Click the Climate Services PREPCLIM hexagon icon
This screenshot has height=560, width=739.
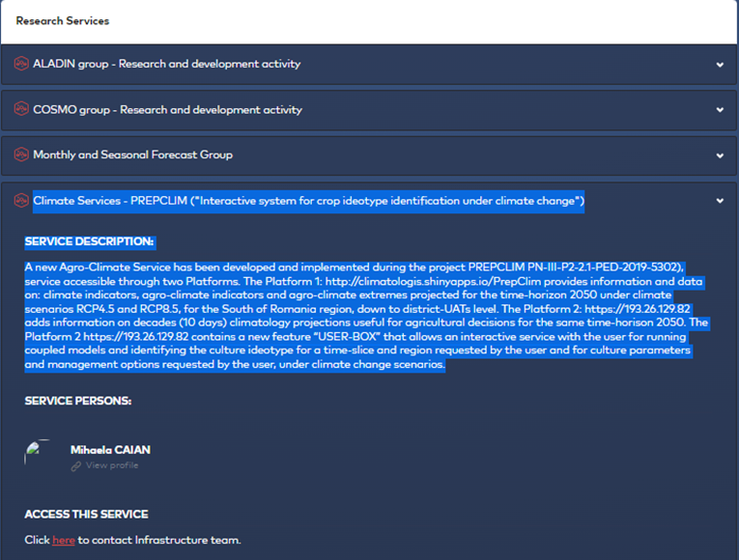[21, 201]
